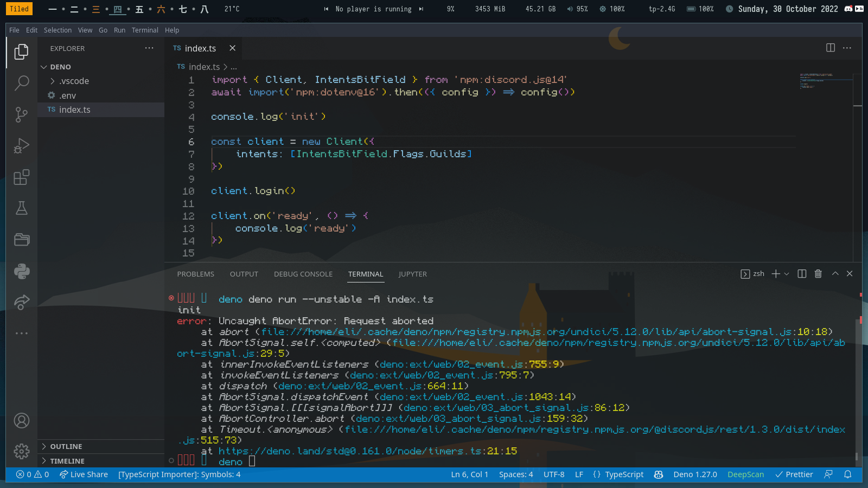This screenshot has width=868, height=488.
Task: Open the Search view in the activity bar
Action: point(21,82)
